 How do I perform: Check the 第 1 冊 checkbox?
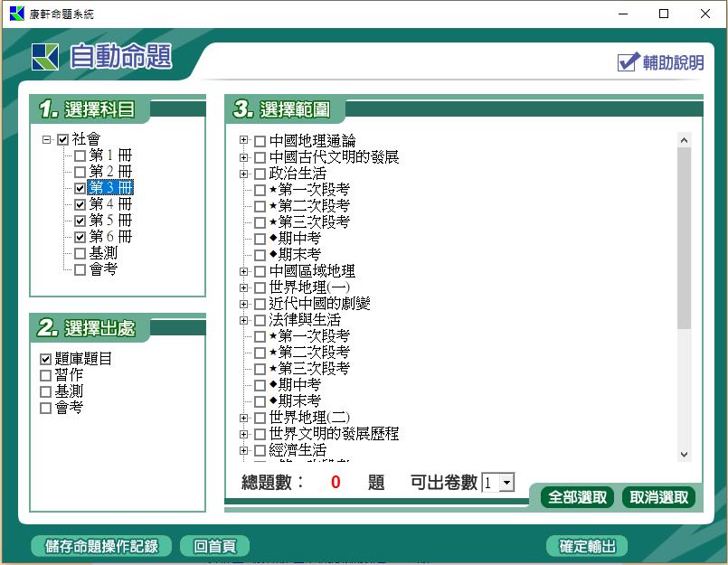click(80, 156)
